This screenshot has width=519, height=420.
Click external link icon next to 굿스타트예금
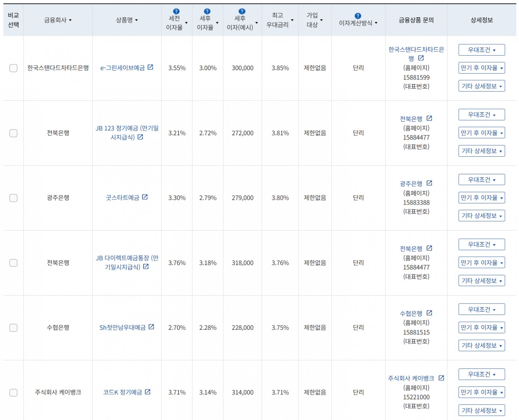tap(145, 197)
